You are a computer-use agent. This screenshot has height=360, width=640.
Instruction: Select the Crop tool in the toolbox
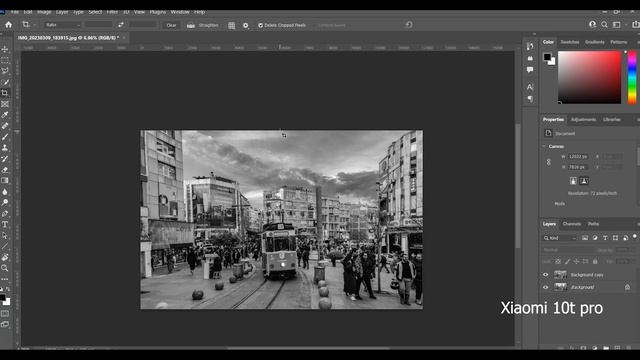coord(5,93)
